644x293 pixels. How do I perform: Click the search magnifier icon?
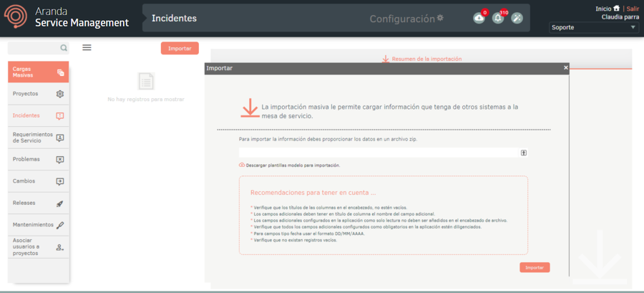pyautogui.click(x=64, y=48)
